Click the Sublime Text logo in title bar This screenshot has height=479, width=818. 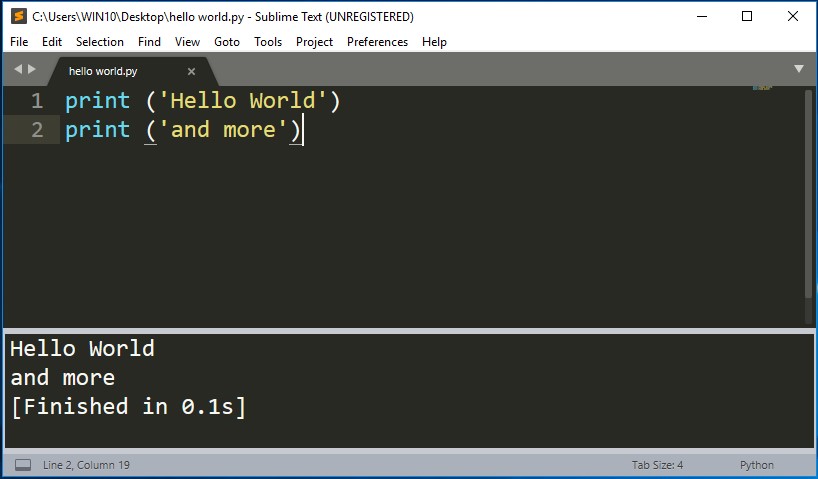[18, 16]
